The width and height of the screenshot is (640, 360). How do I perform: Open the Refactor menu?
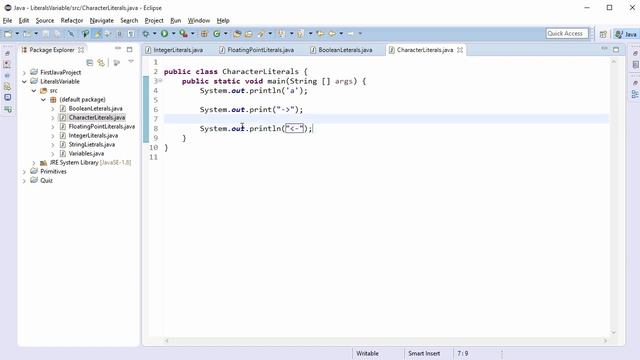click(72, 20)
